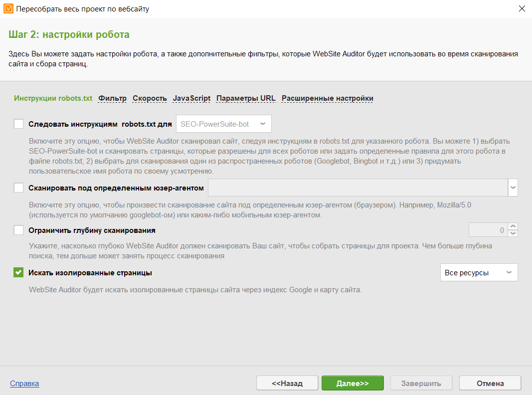Click the 'Шаг 2: настройки робота' heading
532x395 pixels.
(69, 34)
